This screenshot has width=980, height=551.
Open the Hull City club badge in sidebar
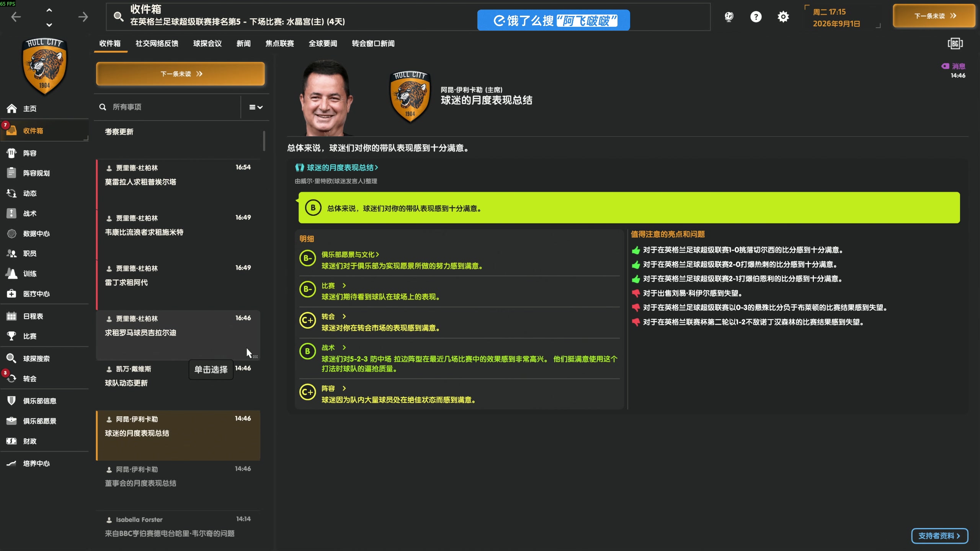point(44,66)
